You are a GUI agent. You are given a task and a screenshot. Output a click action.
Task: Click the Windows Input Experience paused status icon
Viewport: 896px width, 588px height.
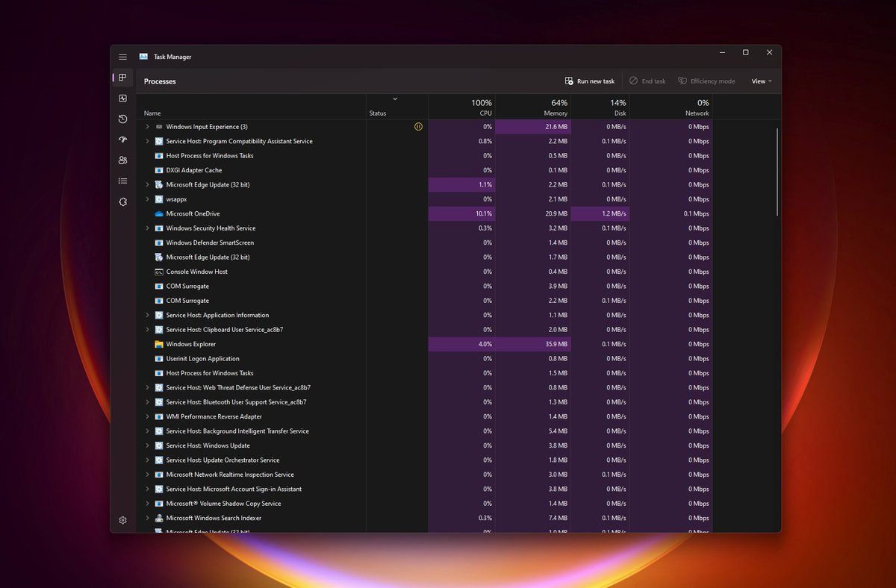[418, 127]
